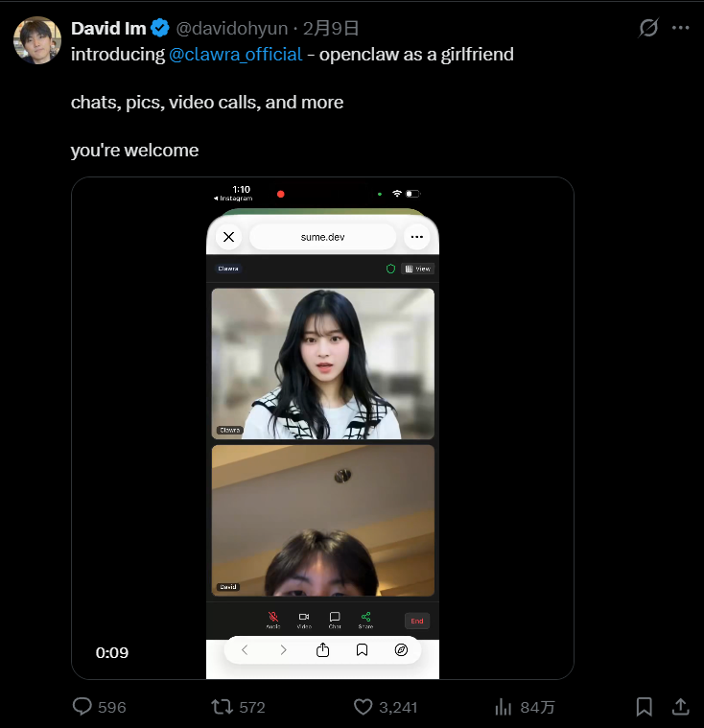Repost the tweet with 572 reposts

(x=222, y=707)
